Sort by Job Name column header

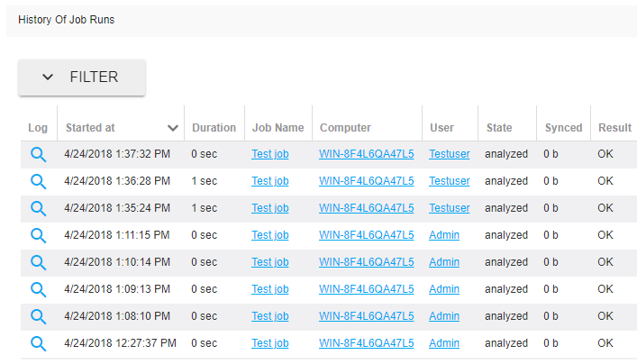[278, 128]
